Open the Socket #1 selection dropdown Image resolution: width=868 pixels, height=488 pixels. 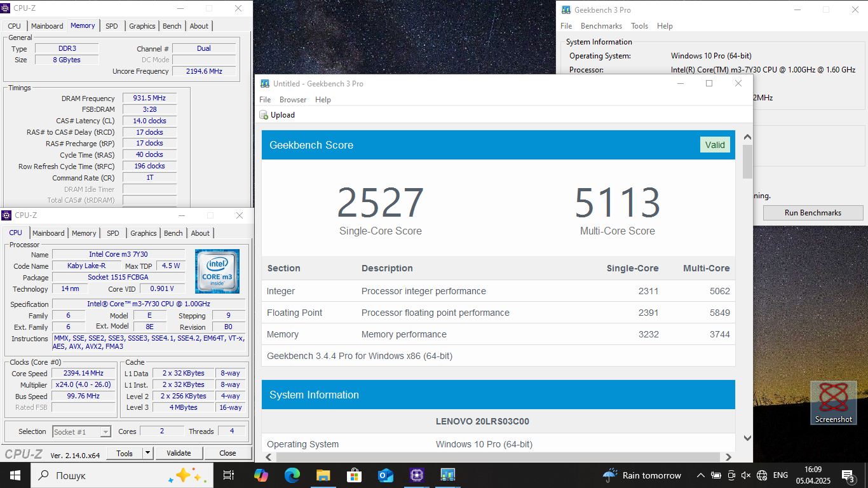82,431
